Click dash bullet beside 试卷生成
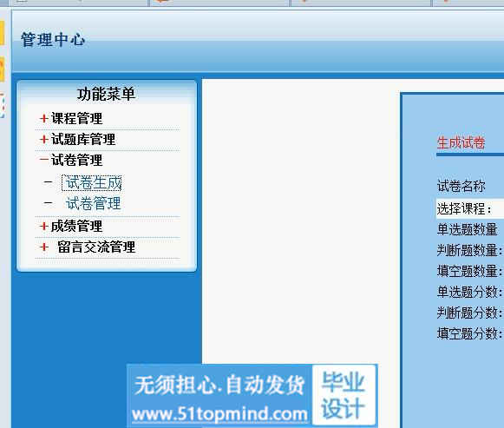 [48, 182]
